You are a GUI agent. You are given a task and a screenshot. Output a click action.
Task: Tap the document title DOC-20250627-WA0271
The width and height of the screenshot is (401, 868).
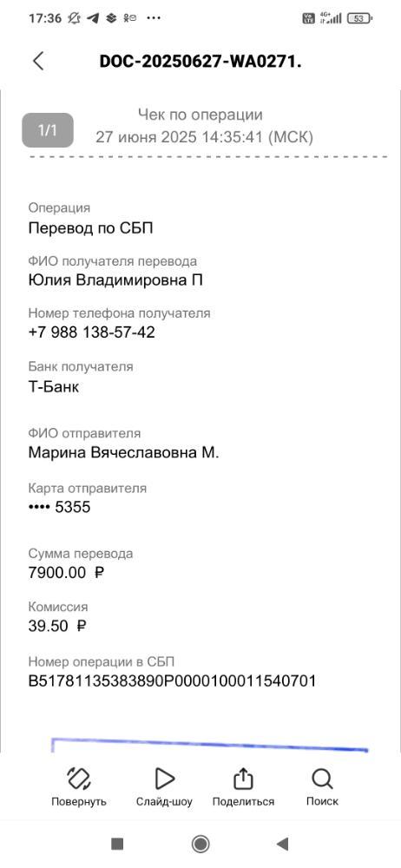point(200,62)
